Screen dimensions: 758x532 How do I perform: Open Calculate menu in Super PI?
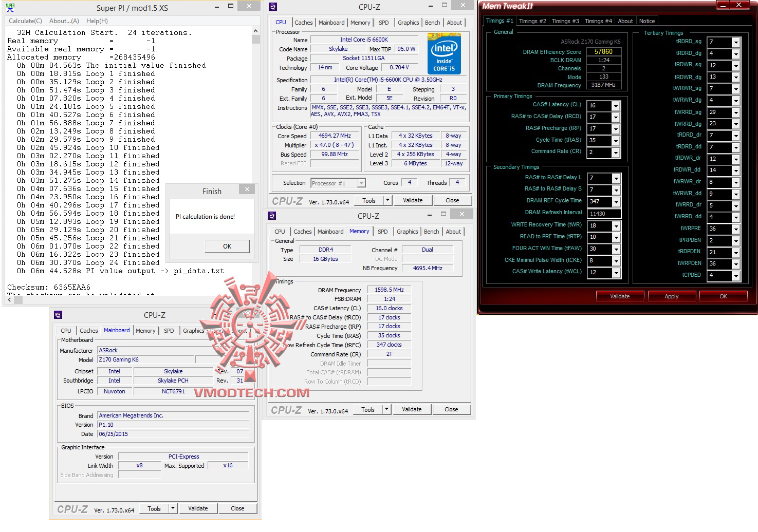[25, 21]
